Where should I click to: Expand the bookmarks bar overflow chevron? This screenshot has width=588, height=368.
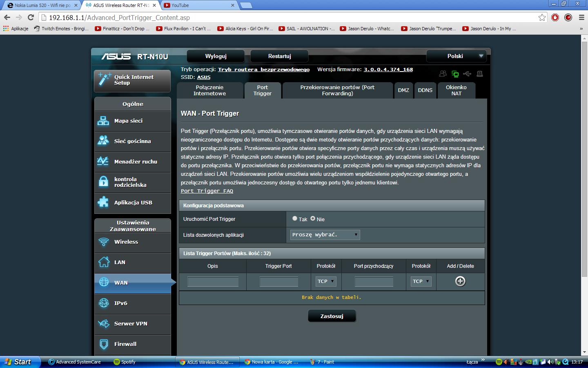(581, 29)
